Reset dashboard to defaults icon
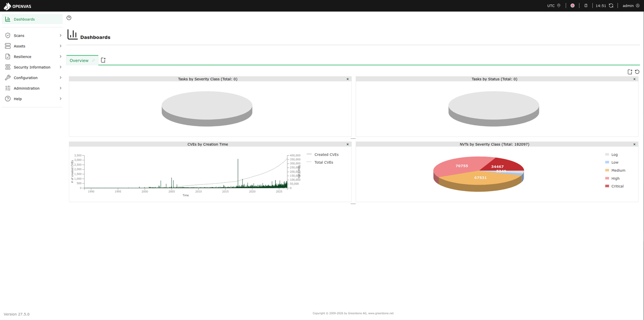 (x=637, y=72)
